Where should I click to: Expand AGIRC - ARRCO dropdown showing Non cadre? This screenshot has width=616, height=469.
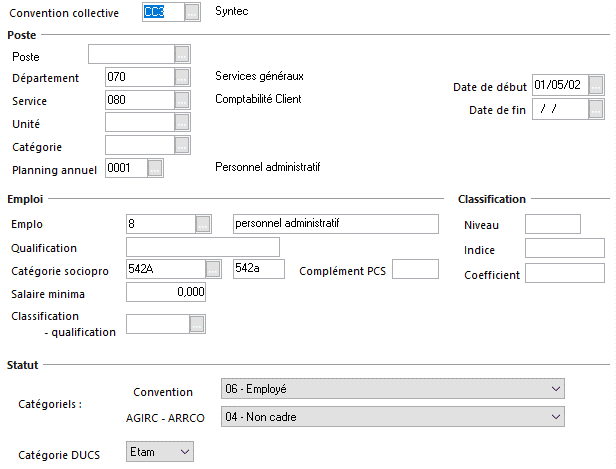[556, 416]
